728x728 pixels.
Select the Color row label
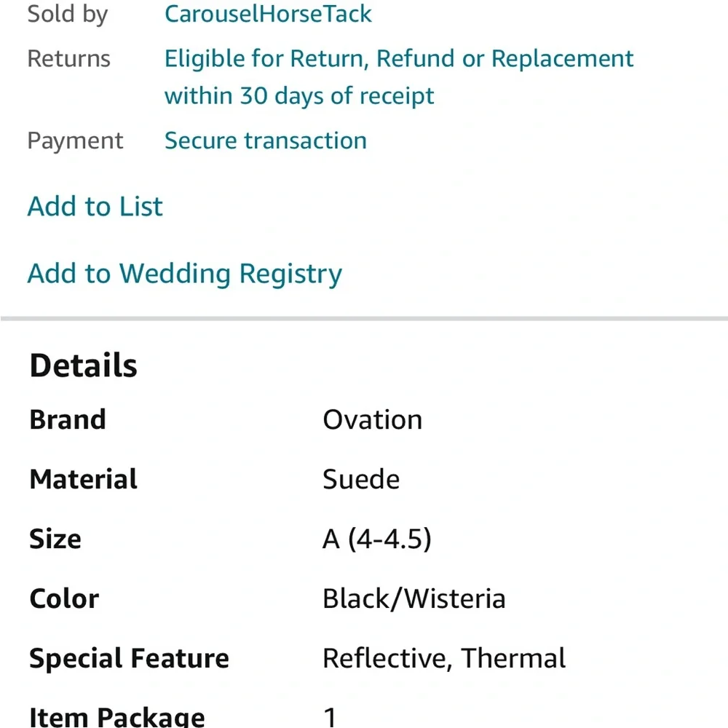click(64, 598)
